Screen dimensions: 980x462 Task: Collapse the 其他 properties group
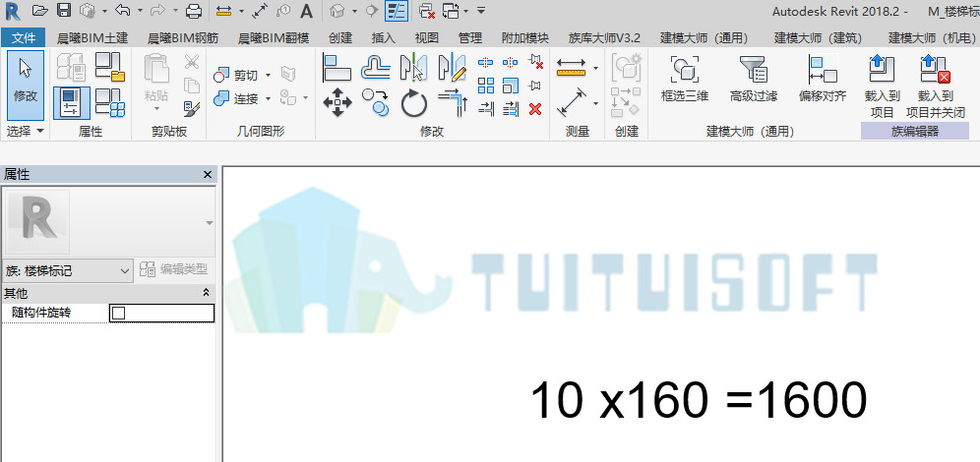point(207,292)
